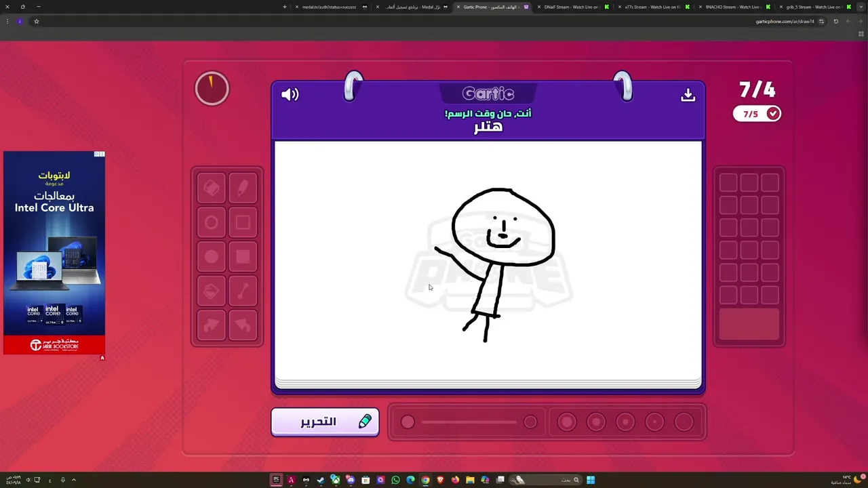Click the 7/5 done checkmark badge
Image resolution: width=868 pixels, height=488 pixels.
click(757, 114)
